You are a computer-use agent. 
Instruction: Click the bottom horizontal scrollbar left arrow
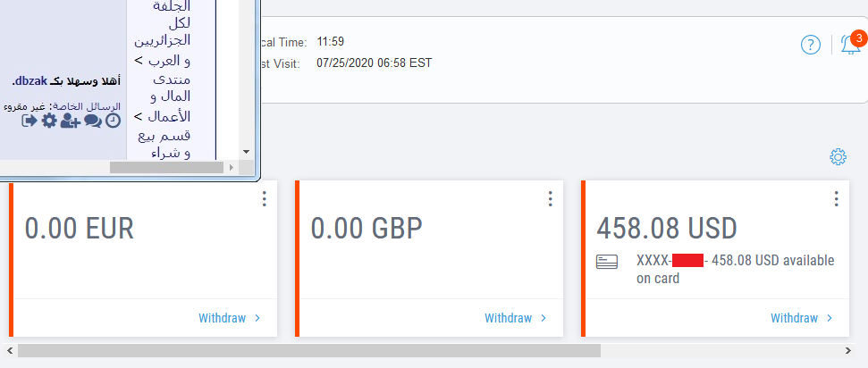(8, 351)
